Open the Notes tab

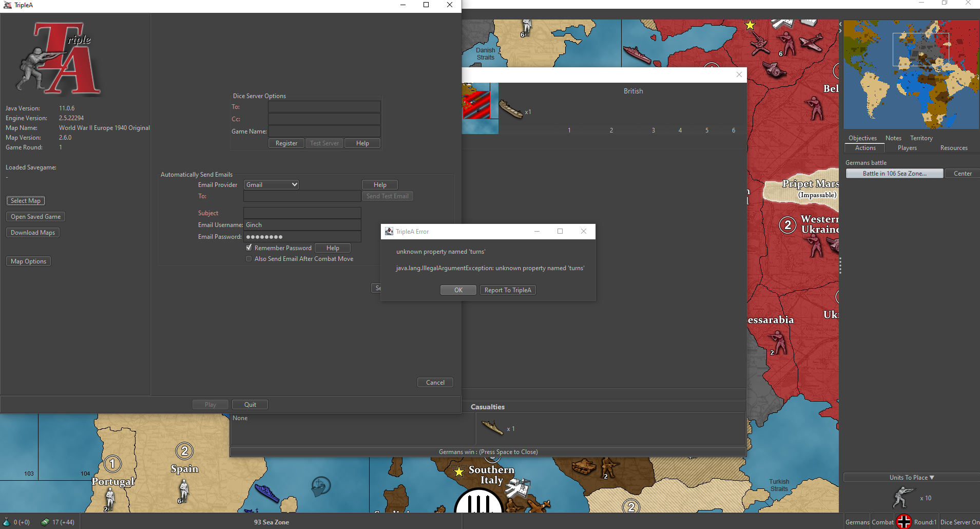[893, 138]
